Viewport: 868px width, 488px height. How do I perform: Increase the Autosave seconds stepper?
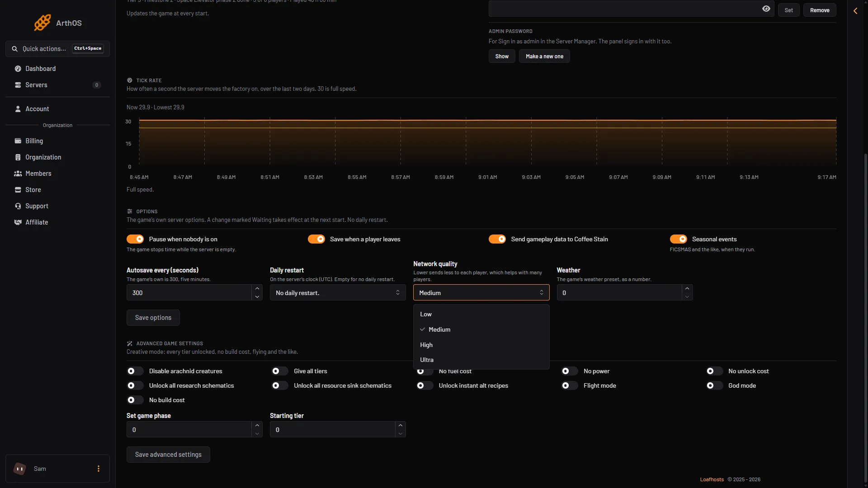(x=257, y=289)
